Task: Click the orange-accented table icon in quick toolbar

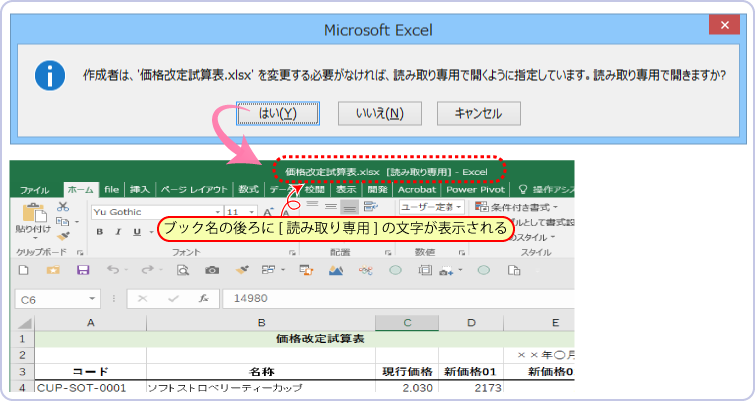Action: [306, 270]
